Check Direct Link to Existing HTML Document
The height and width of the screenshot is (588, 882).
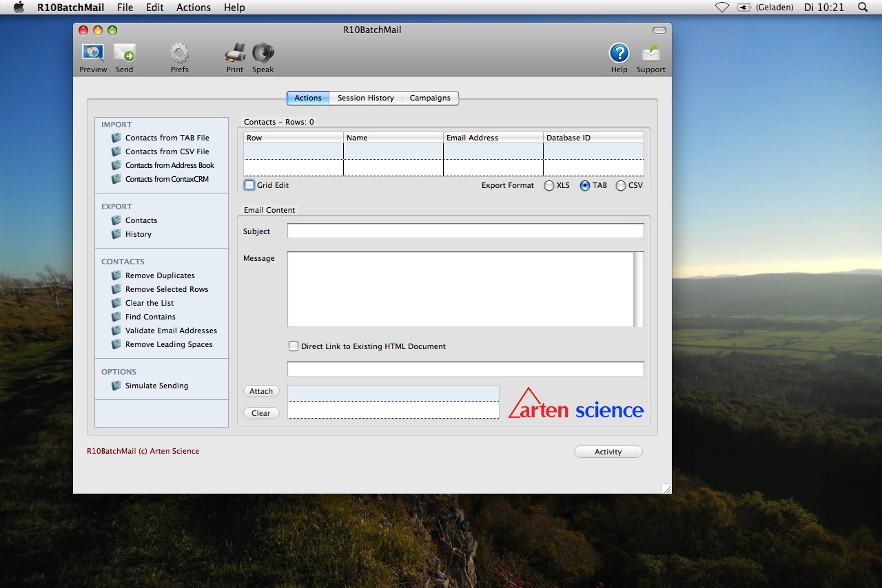coord(294,346)
